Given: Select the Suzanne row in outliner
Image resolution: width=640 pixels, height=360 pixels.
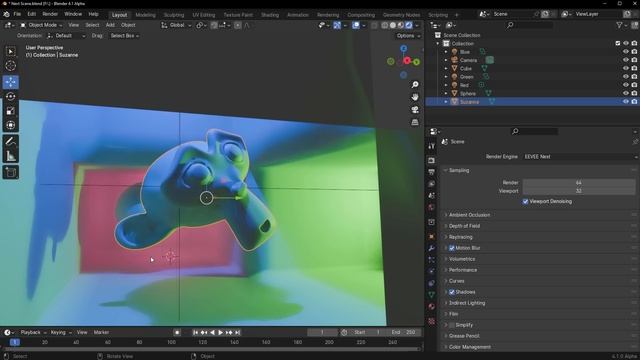Looking at the screenshot, I should tap(532, 102).
